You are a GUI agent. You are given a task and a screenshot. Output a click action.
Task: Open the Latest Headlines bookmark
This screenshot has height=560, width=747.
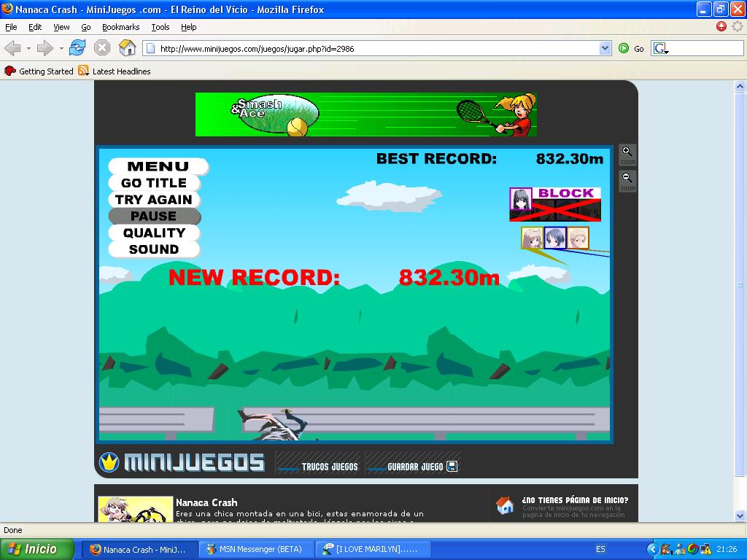click(122, 71)
